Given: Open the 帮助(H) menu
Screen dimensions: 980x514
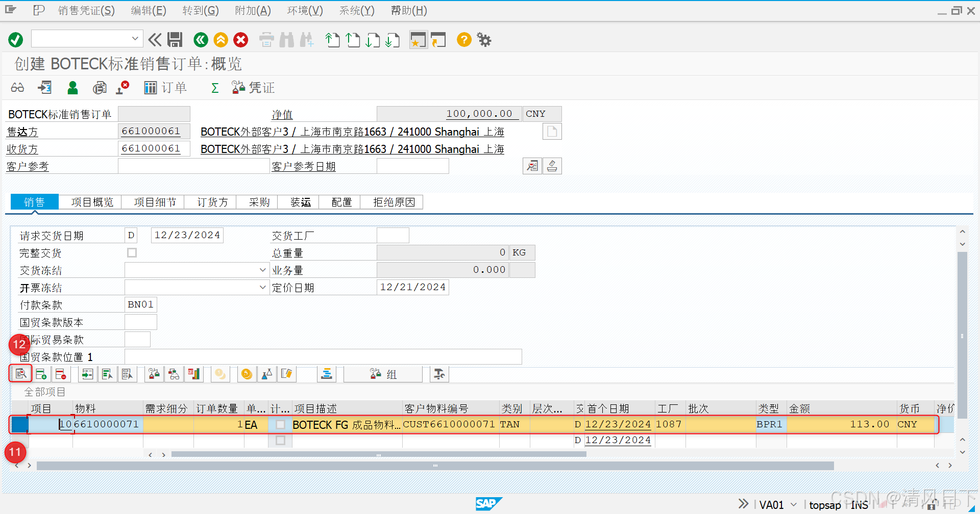Looking at the screenshot, I should (x=409, y=10).
